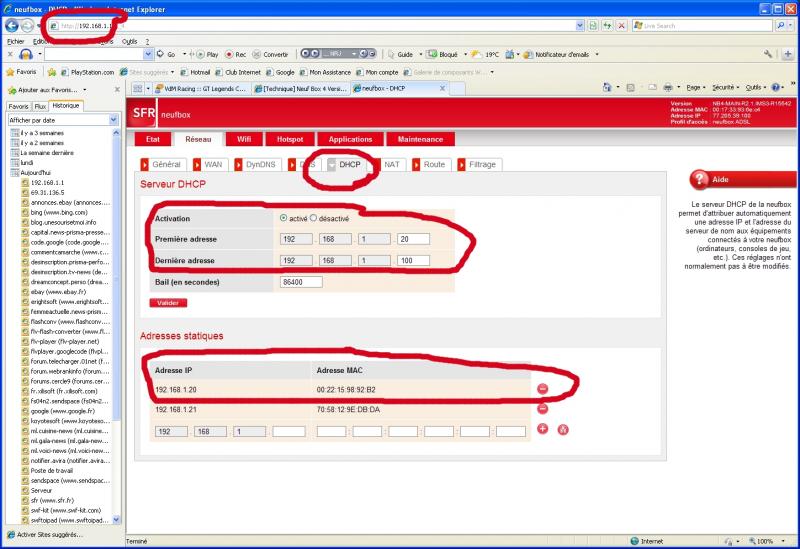Viewport: 800px width, 549px height.
Task: Click the red icon next to the plus button
Action: 563,430
